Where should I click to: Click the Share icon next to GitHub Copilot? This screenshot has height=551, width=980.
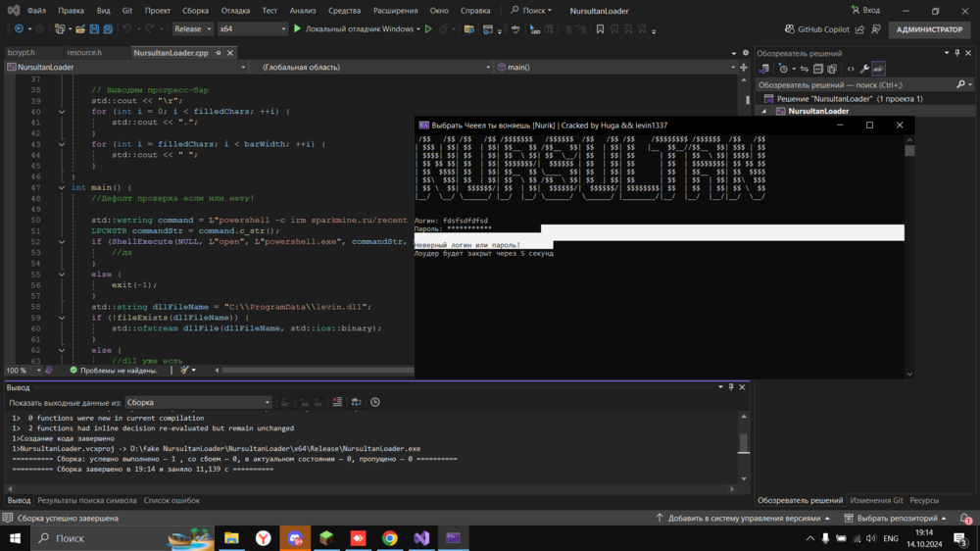[860, 29]
